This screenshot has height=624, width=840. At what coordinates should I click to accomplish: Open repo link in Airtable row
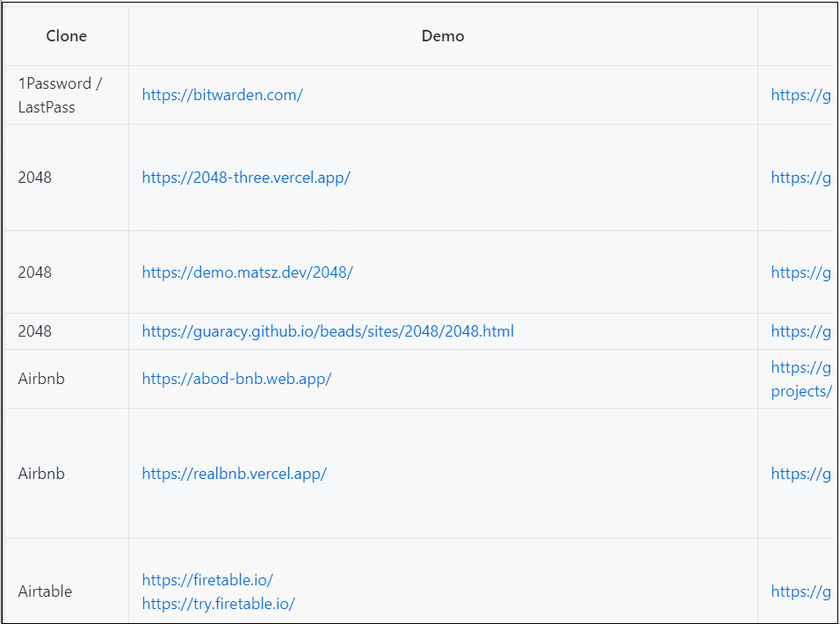[800, 591]
